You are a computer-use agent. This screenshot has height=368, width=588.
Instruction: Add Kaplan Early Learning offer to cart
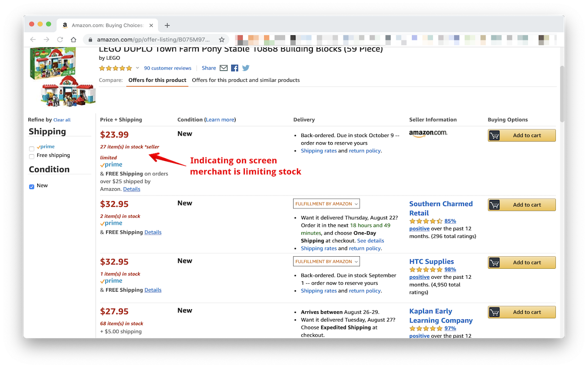click(x=522, y=312)
